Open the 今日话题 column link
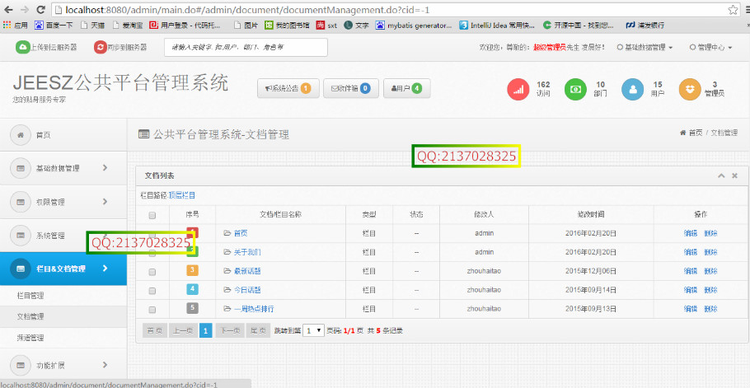Viewport: 750px width, 388px height. tap(247, 290)
